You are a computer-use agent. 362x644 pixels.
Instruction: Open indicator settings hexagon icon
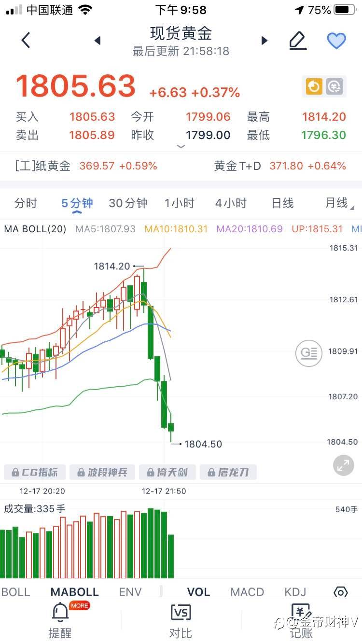(341, 593)
